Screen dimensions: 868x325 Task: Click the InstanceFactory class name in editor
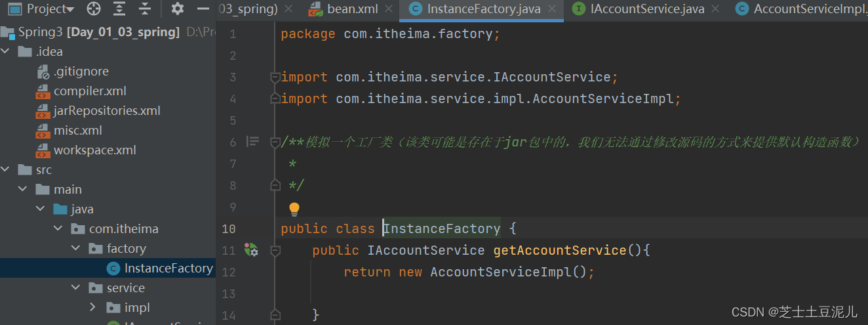tap(442, 229)
